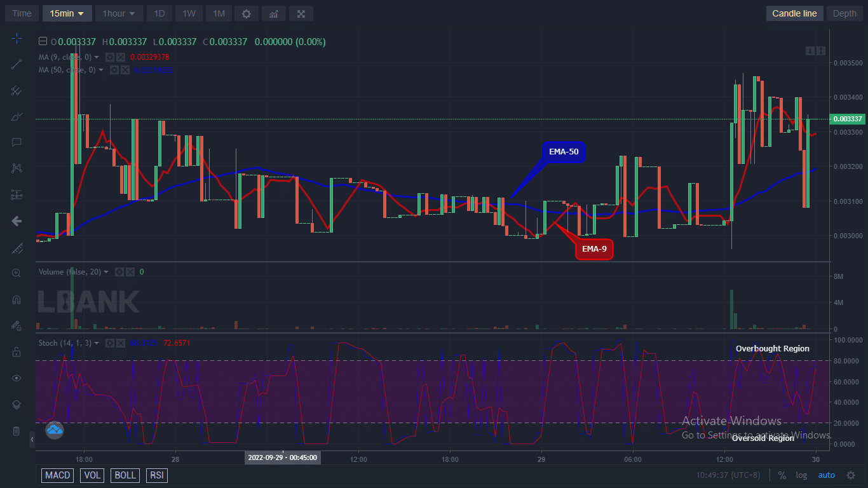Toggle log scale mode

(801, 475)
